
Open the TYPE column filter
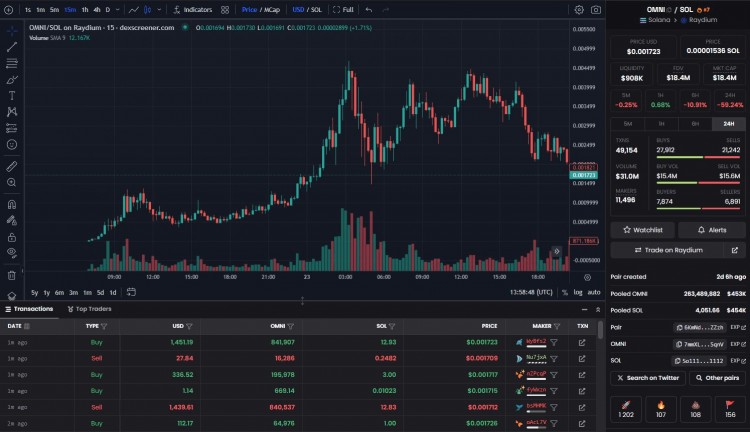(105, 326)
